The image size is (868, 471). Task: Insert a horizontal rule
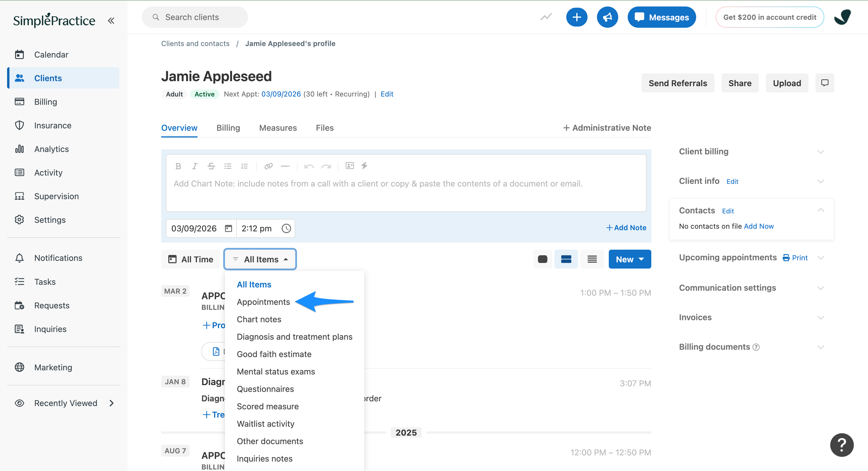(x=285, y=166)
